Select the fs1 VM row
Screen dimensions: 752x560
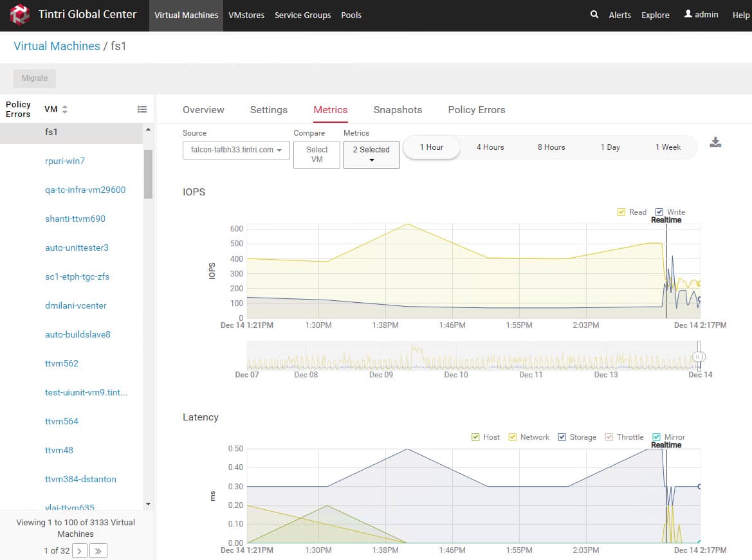tap(71, 132)
